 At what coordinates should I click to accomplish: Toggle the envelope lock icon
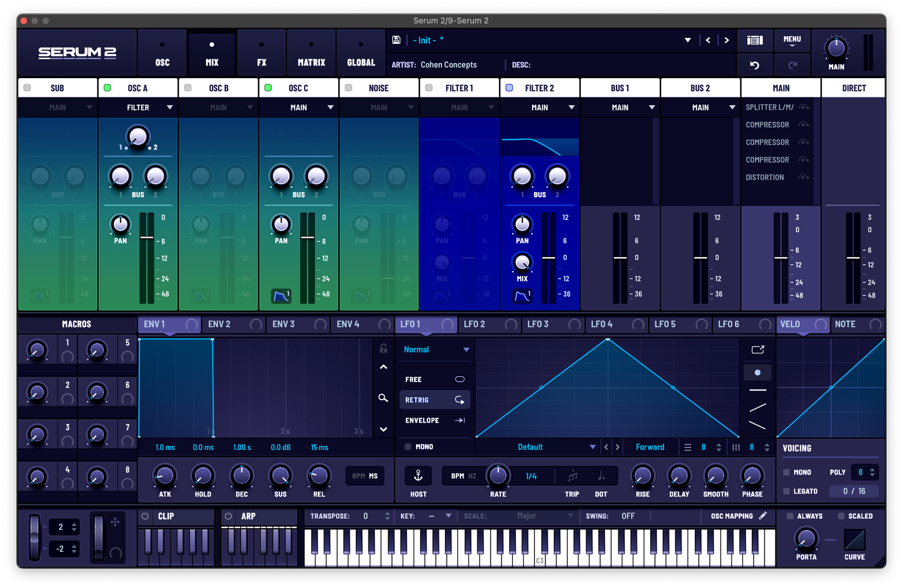point(383,348)
